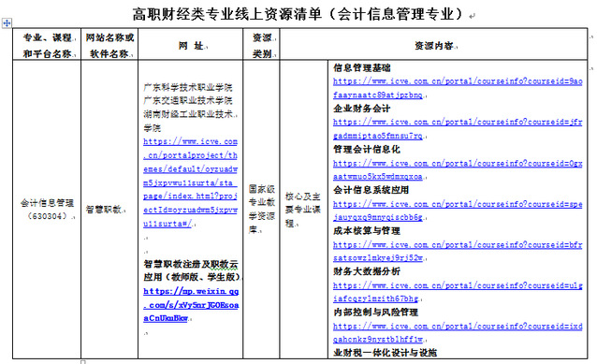
Task: Click the 核心及主要专业课程 cell
Action: point(302,209)
